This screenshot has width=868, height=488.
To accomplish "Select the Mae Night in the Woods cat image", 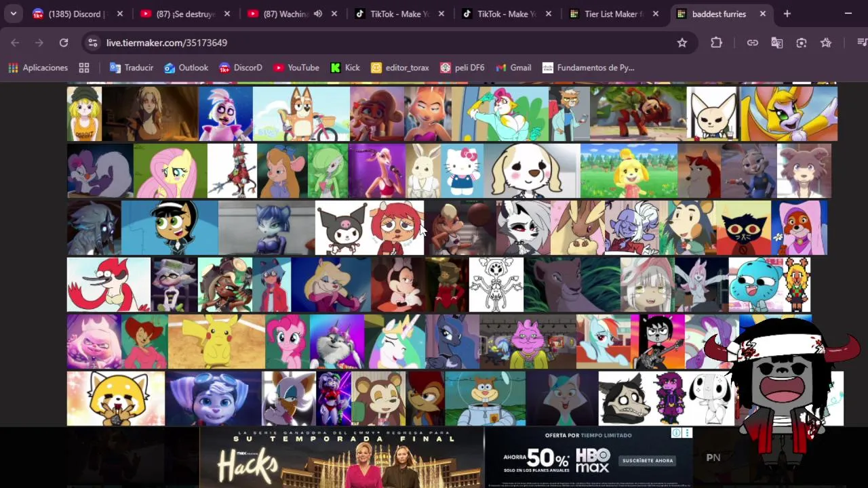I will (744, 228).
